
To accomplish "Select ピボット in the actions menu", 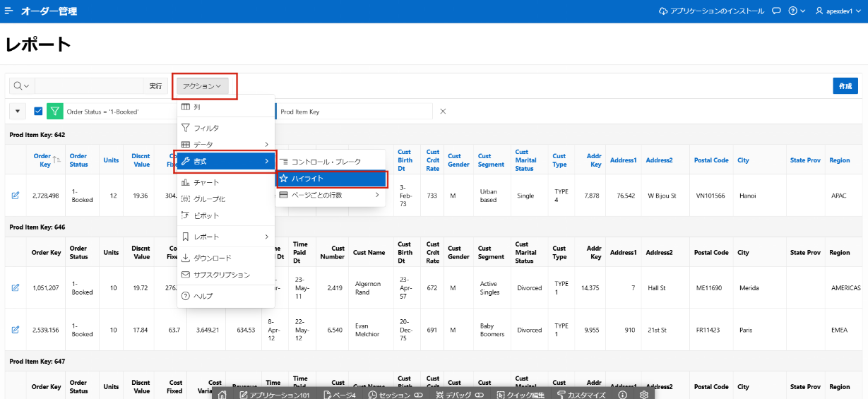I will [x=225, y=215].
